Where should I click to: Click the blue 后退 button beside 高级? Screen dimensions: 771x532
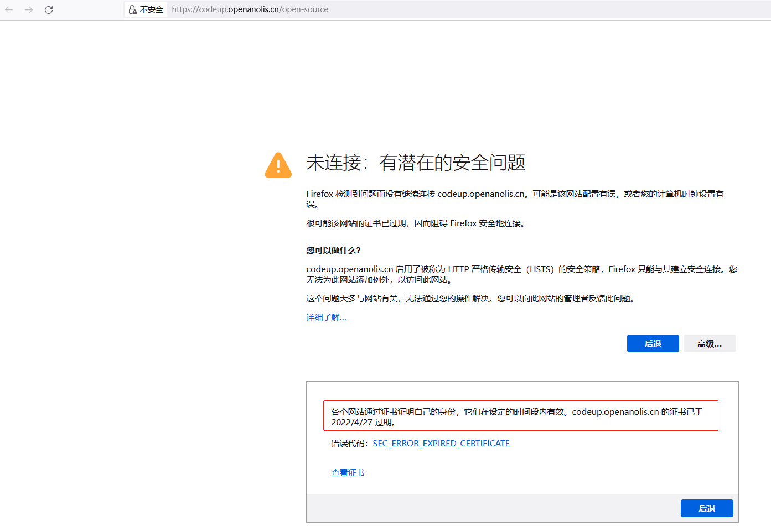(x=653, y=343)
